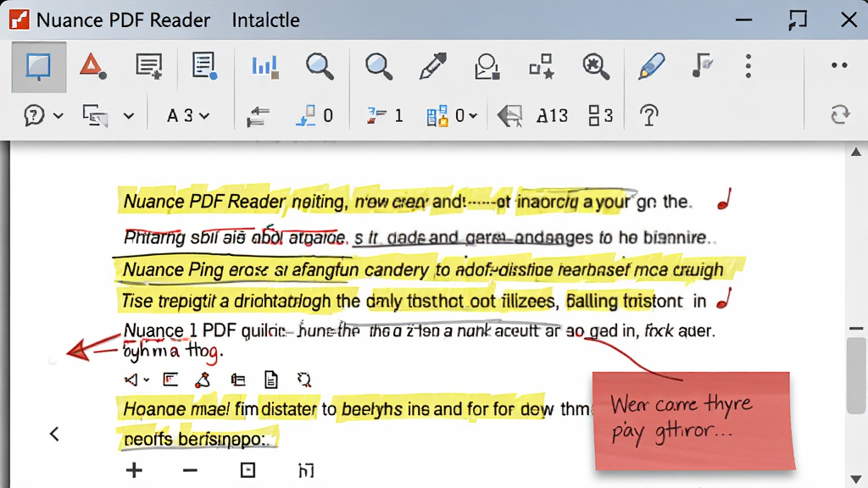Click the 'Intalctle' title text
Image resolution: width=868 pixels, height=488 pixels.
[x=265, y=20]
